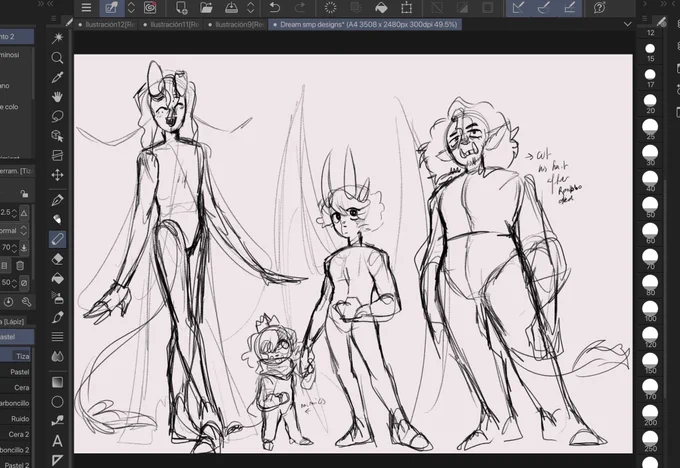Image resolution: width=680 pixels, height=468 pixels.
Task: Open the help support icon
Action: 600,7
